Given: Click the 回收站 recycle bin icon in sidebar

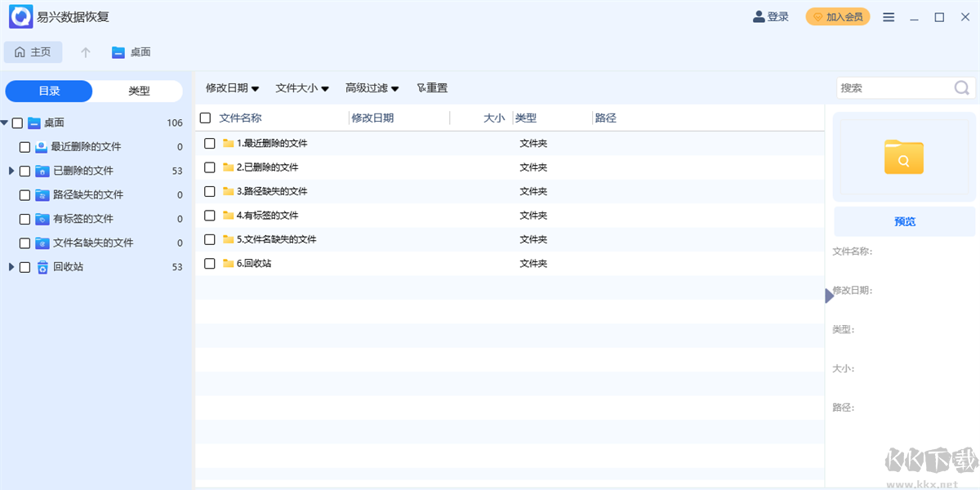Looking at the screenshot, I should 42,267.
